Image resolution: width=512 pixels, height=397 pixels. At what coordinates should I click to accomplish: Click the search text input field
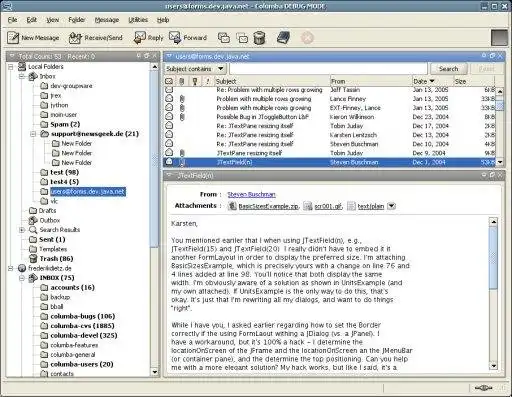[328, 69]
